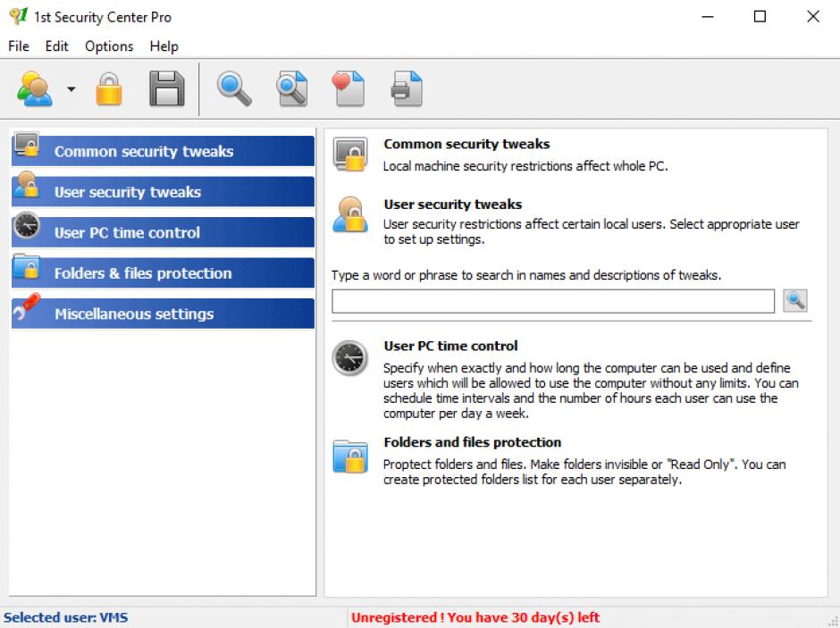The image size is (840, 628).
Task: Click Common security tweaks heading in right pane
Action: (466, 144)
